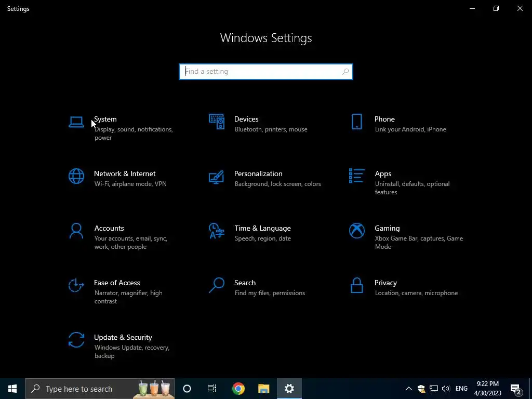Open the System laptop icon
The width and height of the screenshot is (532, 399).
click(x=76, y=122)
